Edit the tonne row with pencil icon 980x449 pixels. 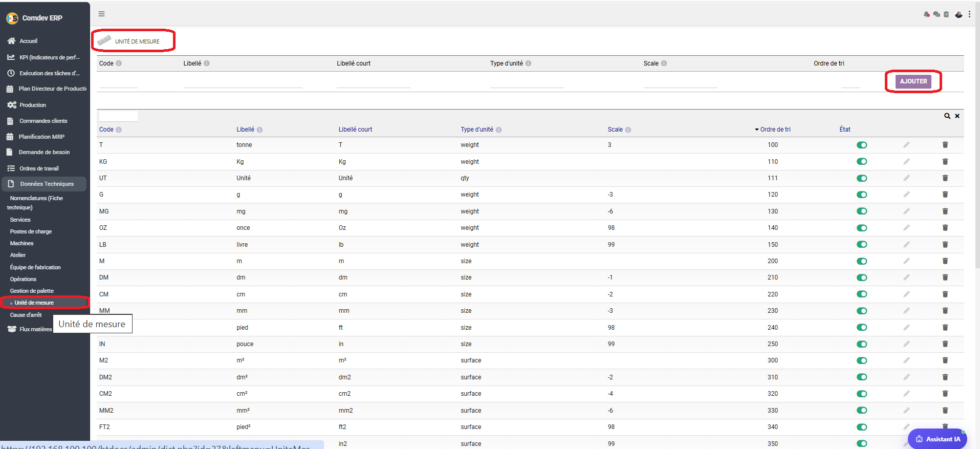906,145
